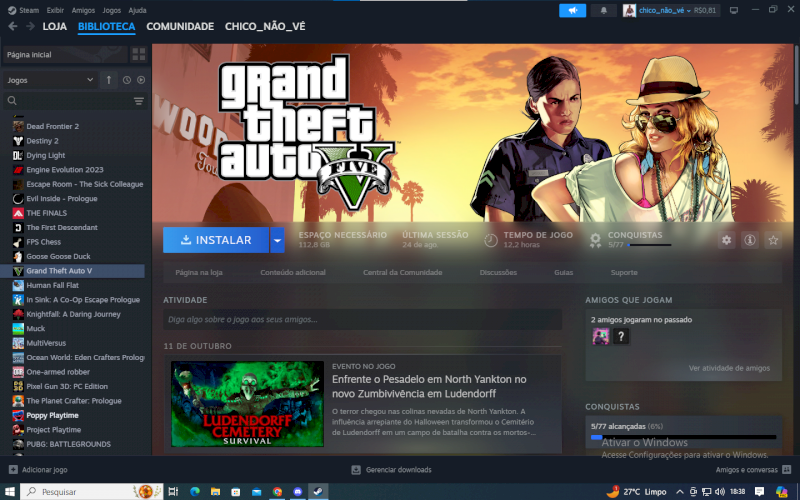Screen dimensions: 800x500
Task: Click Destiny 2 game icon in list
Action: tap(18, 141)
